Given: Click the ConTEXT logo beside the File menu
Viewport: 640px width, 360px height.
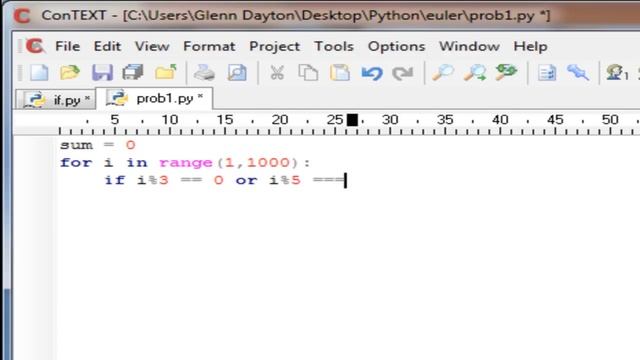Looking at the screenshot, I should [x=35, y=46].
